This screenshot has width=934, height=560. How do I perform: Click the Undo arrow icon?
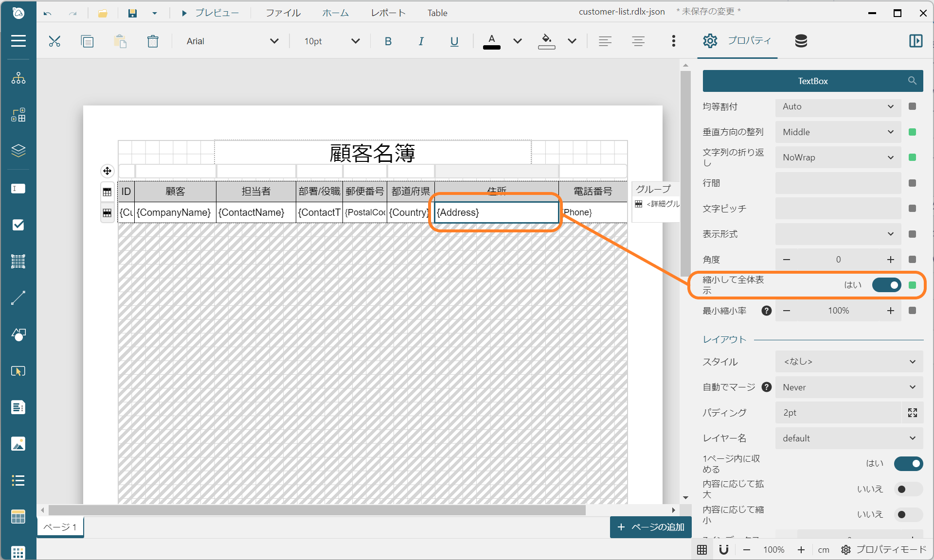[47, 13]
